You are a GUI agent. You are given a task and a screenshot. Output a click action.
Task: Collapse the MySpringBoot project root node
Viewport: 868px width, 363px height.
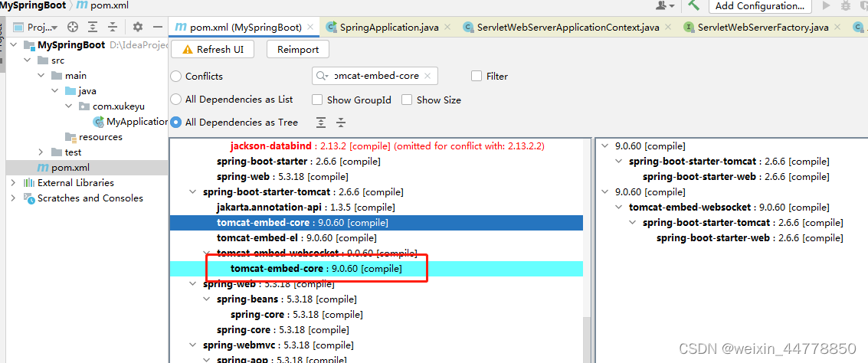pos(13,45)
